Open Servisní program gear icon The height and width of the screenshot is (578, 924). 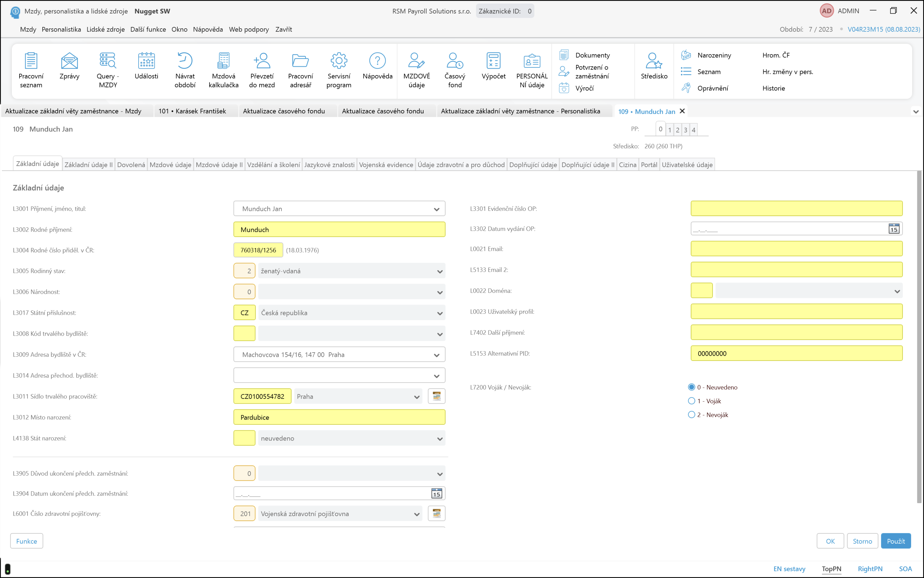click(339, 70)
